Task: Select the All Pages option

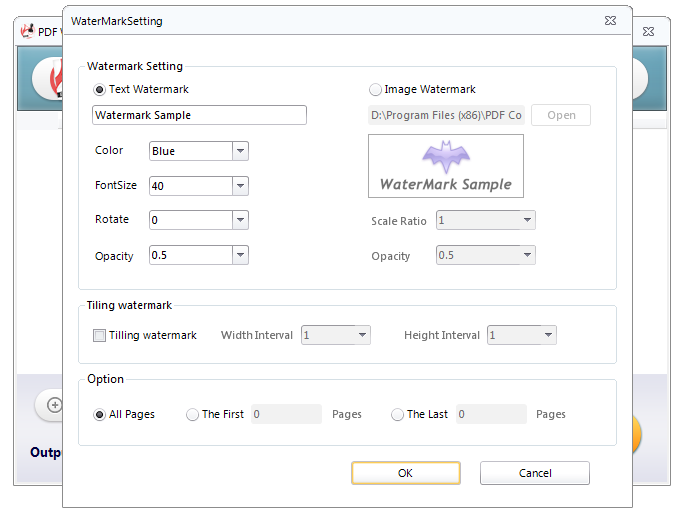Action: click(x=99, y=414)
